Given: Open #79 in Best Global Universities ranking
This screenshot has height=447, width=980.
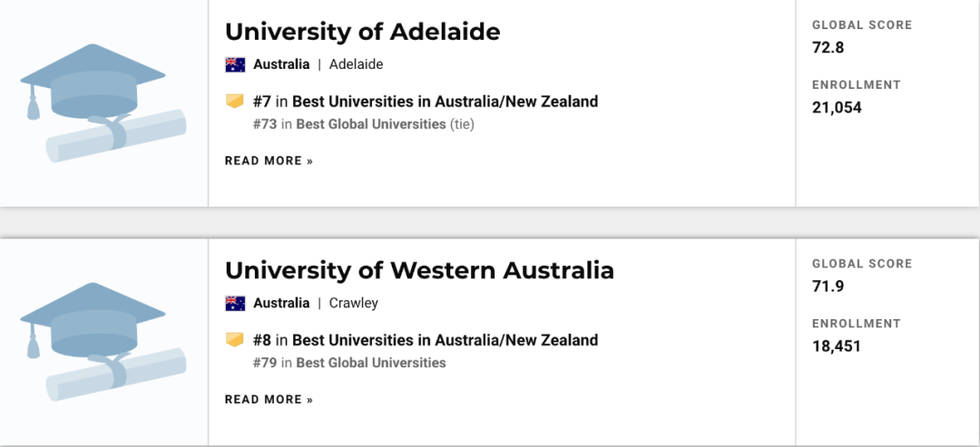Looking at the screenshot, I should click(349, 363).
